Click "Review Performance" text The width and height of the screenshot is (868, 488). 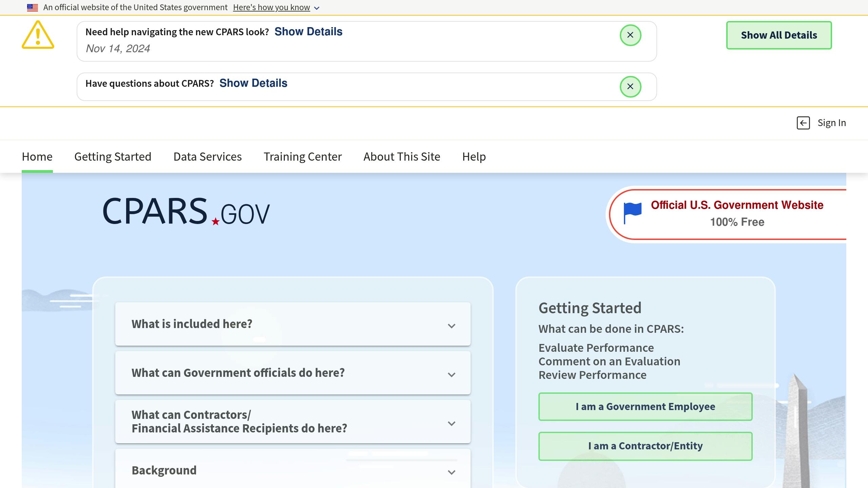[x=592, y=375]
